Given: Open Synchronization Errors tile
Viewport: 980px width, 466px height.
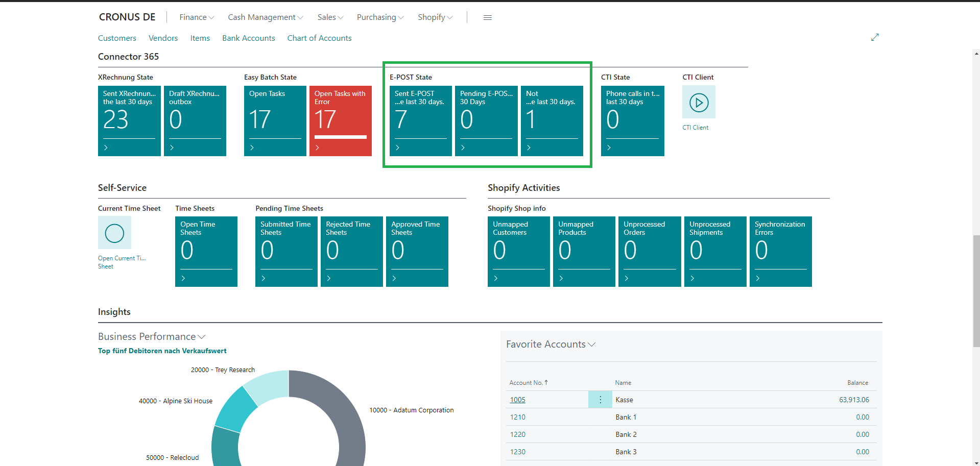Looking at the screenshot, I should pos(781,251).
